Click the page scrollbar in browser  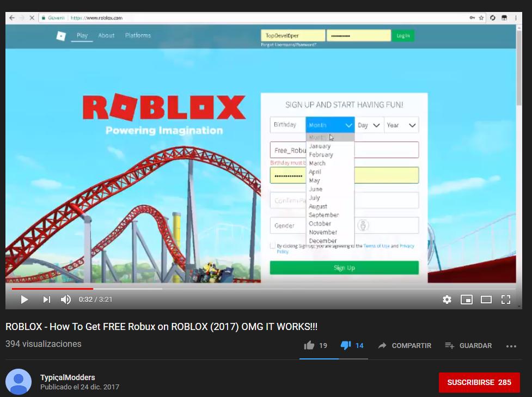[519, 68]
